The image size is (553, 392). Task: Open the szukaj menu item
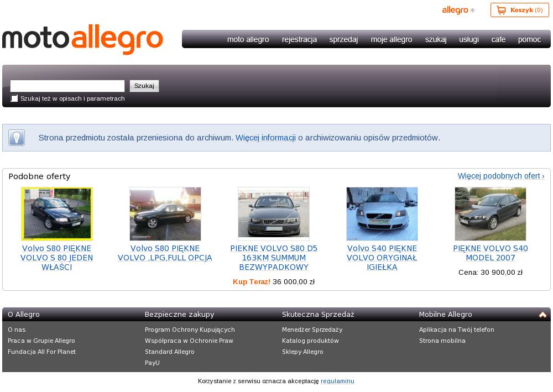tap(436, 39)
